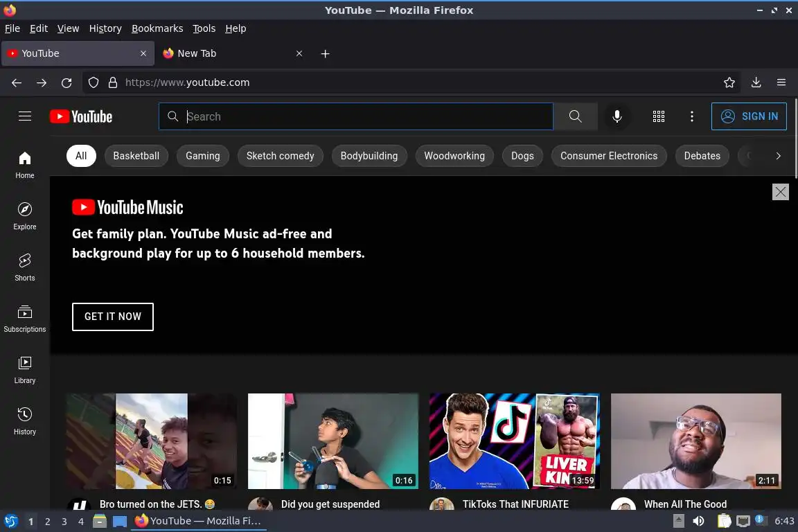Close the YouTube Music promo banner

tap(780, 192)
